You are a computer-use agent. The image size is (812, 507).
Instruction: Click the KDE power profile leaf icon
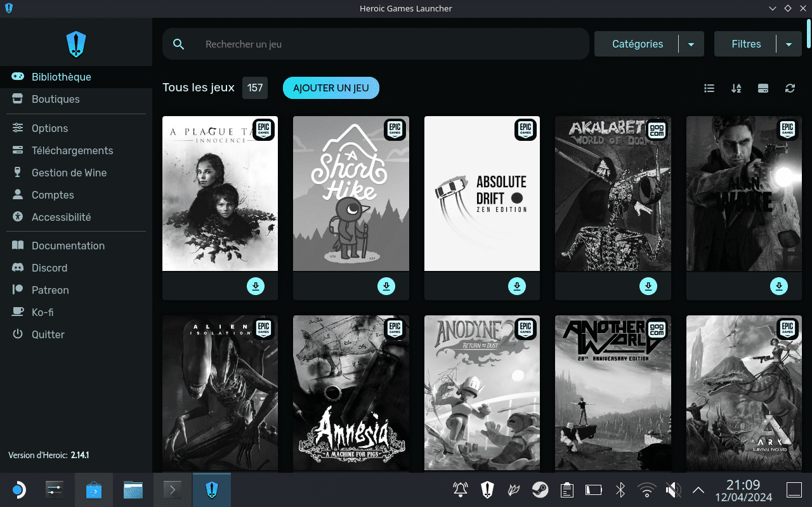tap(514, 490)
